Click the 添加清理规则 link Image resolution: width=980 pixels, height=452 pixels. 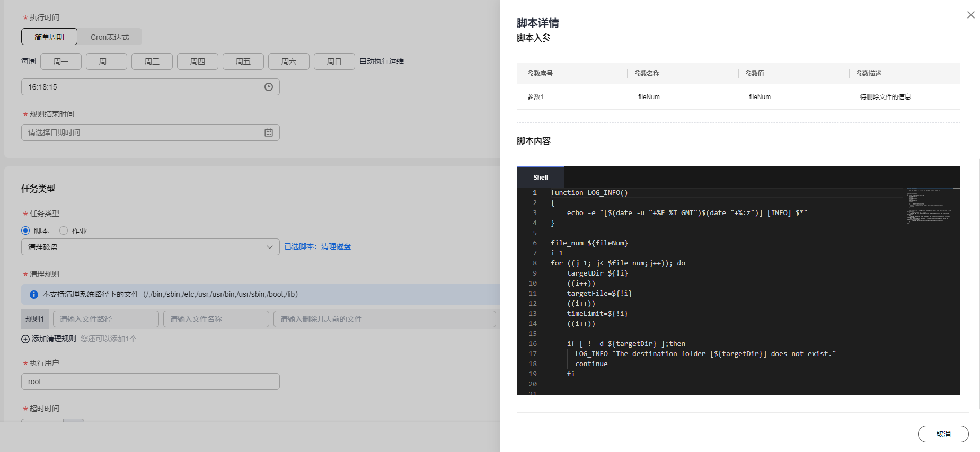[x=54, y=339]
